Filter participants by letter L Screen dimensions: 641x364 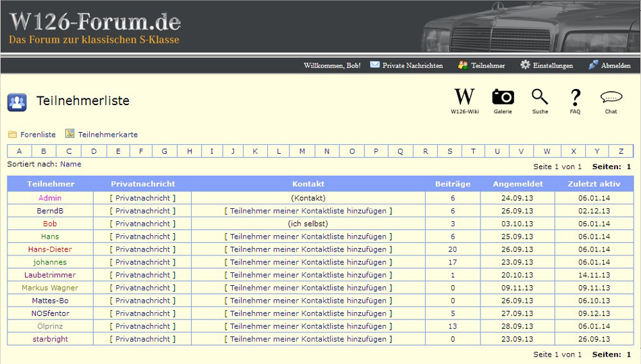point(279,151)
